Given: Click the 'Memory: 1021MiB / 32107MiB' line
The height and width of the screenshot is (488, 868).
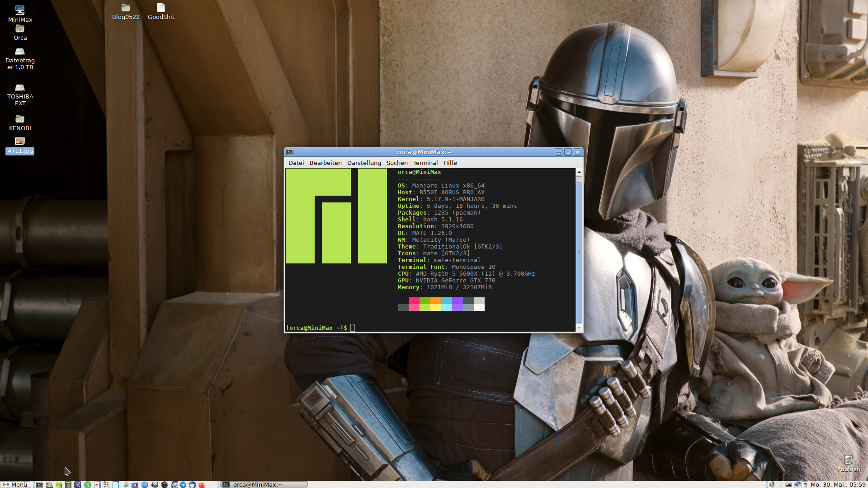Looking at the screenshot, I should click(x=444, y=287).
